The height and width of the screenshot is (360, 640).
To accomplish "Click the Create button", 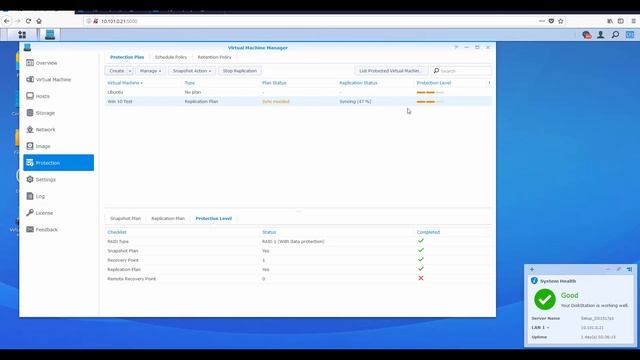I will [116, 71].
